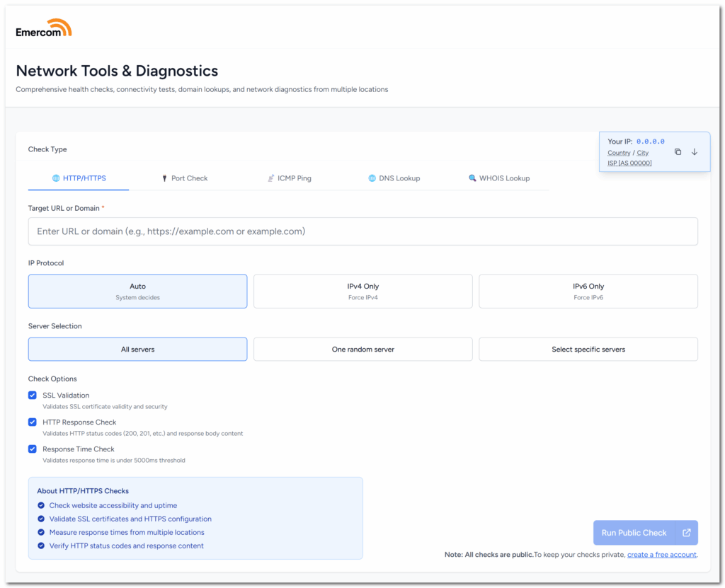
Task: Click the globe icon on HTTP/HTTPS tab
Action: coord(56,178)
